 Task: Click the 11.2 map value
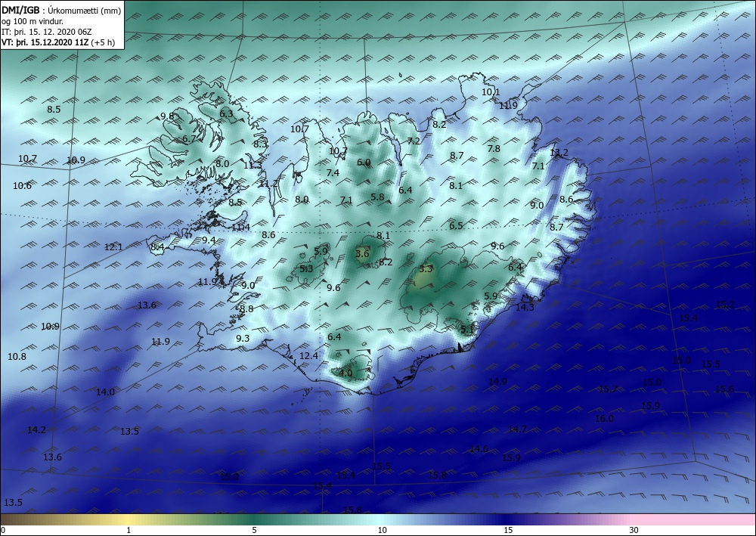268,183
